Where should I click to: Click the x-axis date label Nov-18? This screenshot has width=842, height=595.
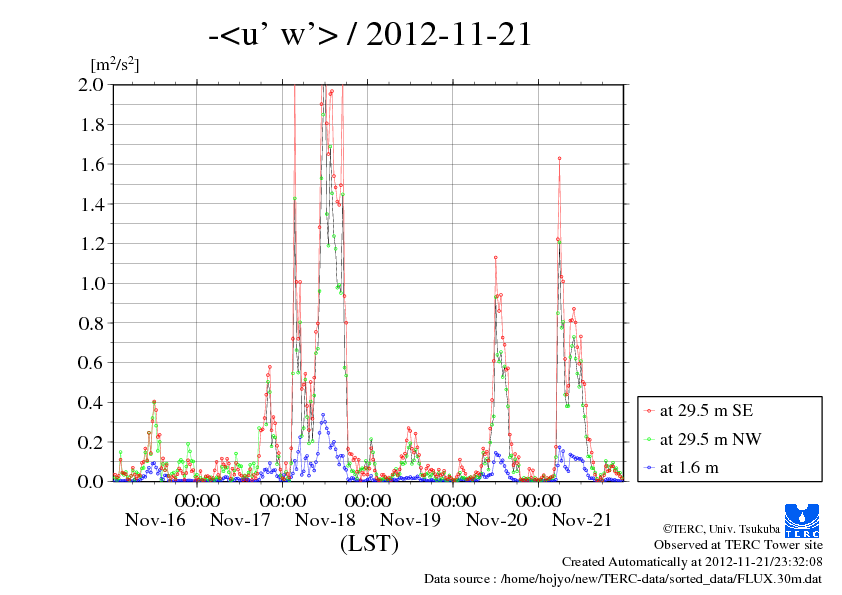pos(325,520)
